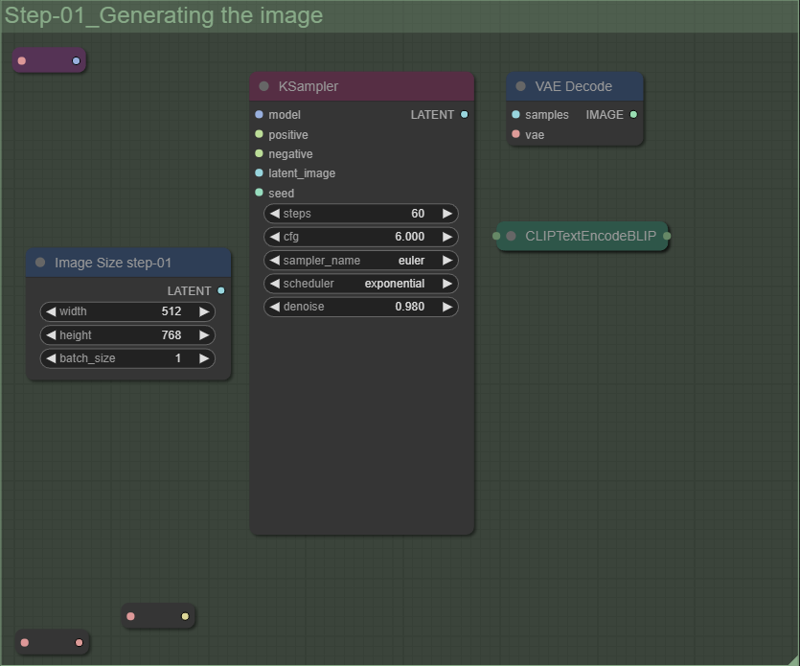Select the Image Size step-01 node title
This screenshot has height=666, width=800.
[113, 262]
